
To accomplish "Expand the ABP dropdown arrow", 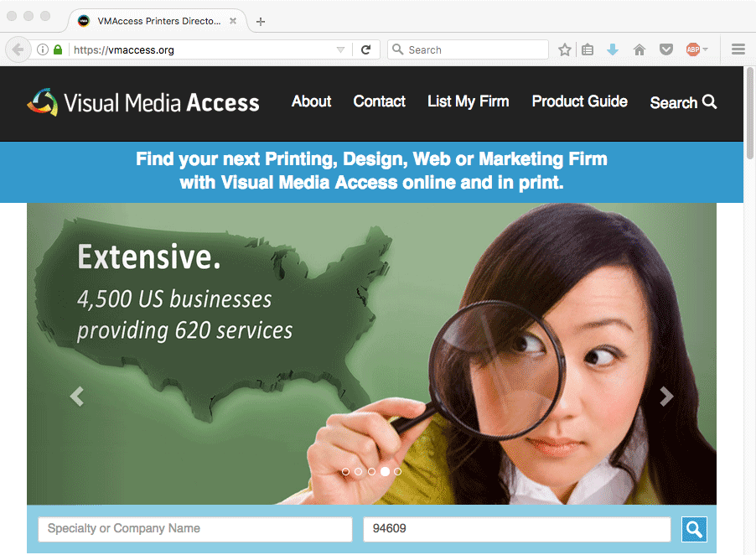I will [706, 49].
